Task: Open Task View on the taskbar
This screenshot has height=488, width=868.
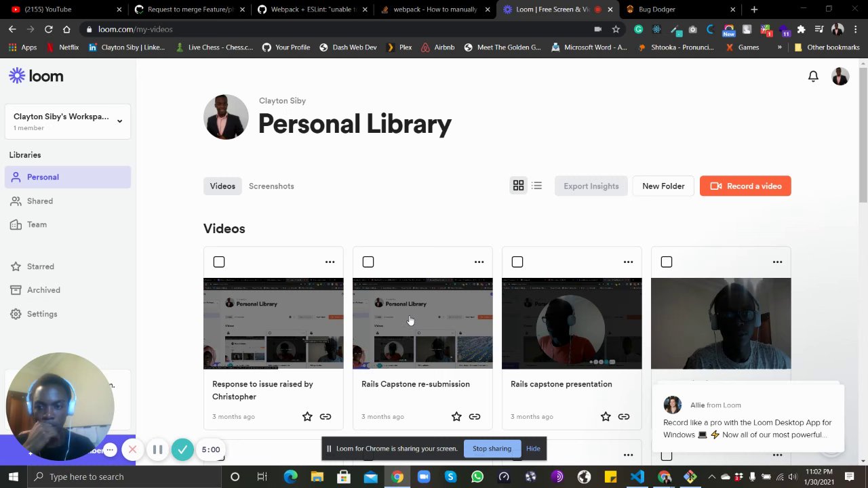Action: 262,476
